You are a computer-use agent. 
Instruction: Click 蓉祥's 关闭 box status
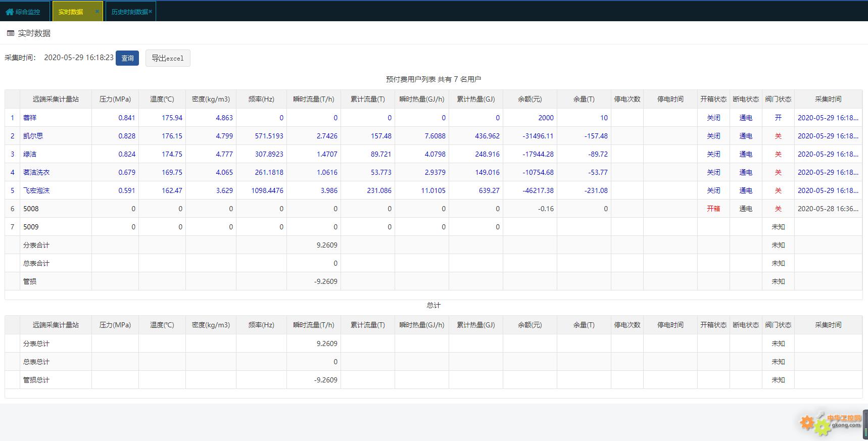click(713, 118)
